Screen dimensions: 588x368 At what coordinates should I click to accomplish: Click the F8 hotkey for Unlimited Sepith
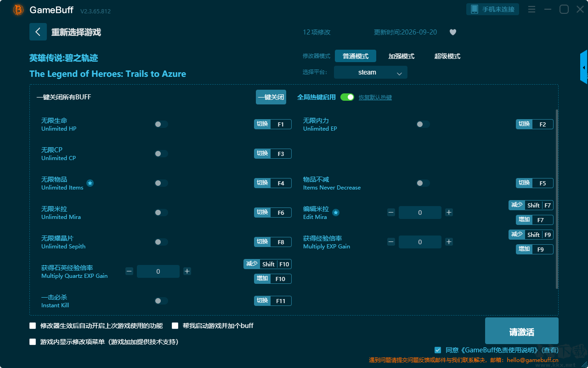point(273,242)
